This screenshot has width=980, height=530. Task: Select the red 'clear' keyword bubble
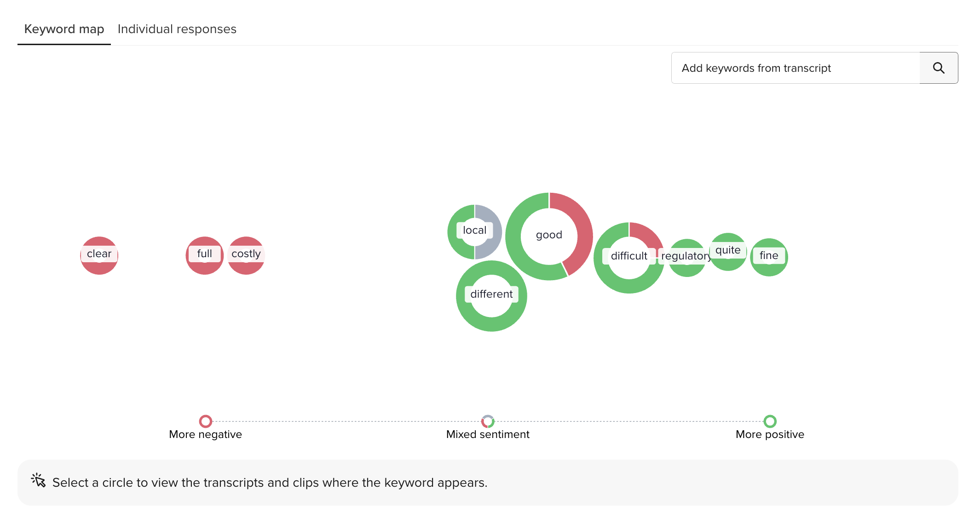tap(99, 254)
